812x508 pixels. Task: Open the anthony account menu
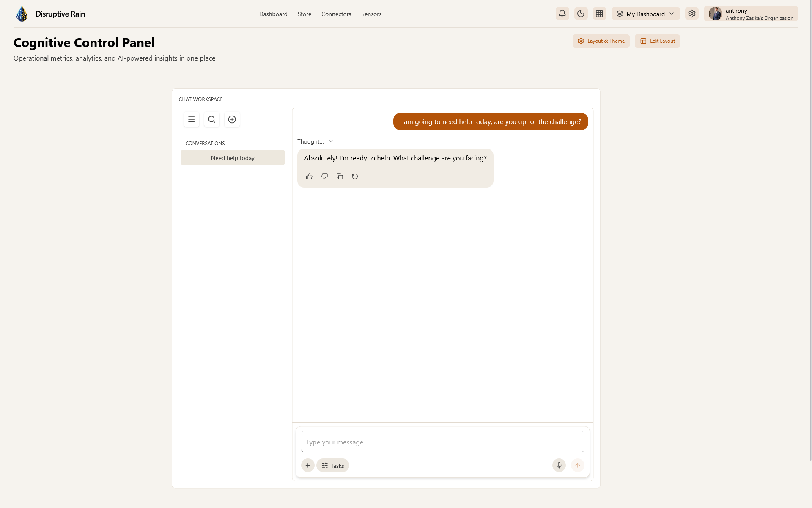click(x=751, y=14)
